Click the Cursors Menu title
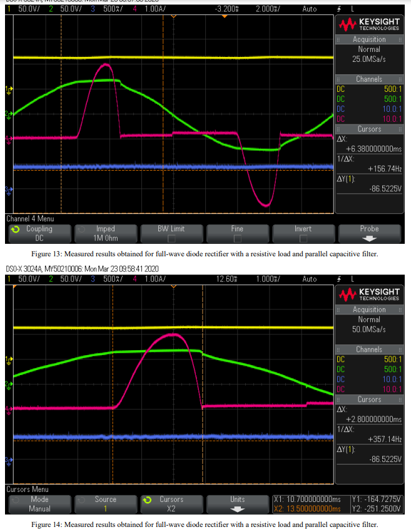411x532 pixels. click(28, 489)
